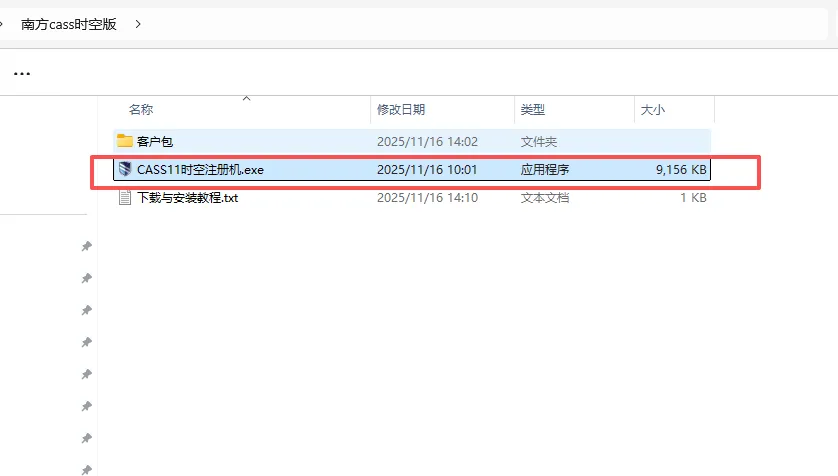Click date 2025/11/16 10:01
Image resolution: width=838 pixels, height=476 pixels.
[x=427, y=170]
